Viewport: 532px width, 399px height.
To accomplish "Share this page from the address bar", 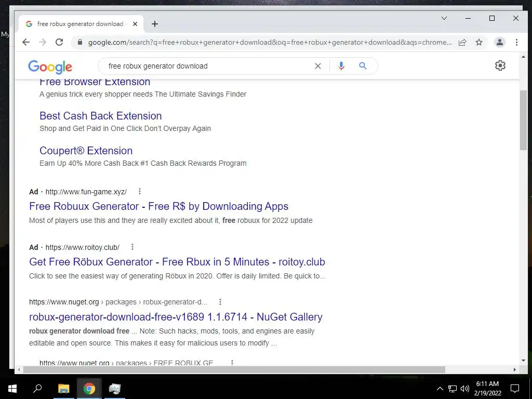I will point(462,42).
